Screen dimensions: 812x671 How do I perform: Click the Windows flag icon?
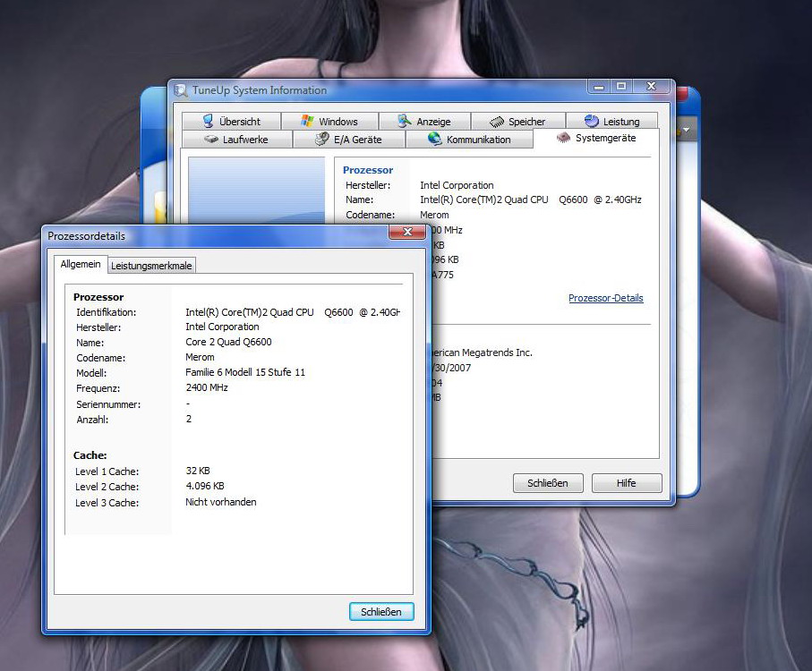tap(307, 121)
